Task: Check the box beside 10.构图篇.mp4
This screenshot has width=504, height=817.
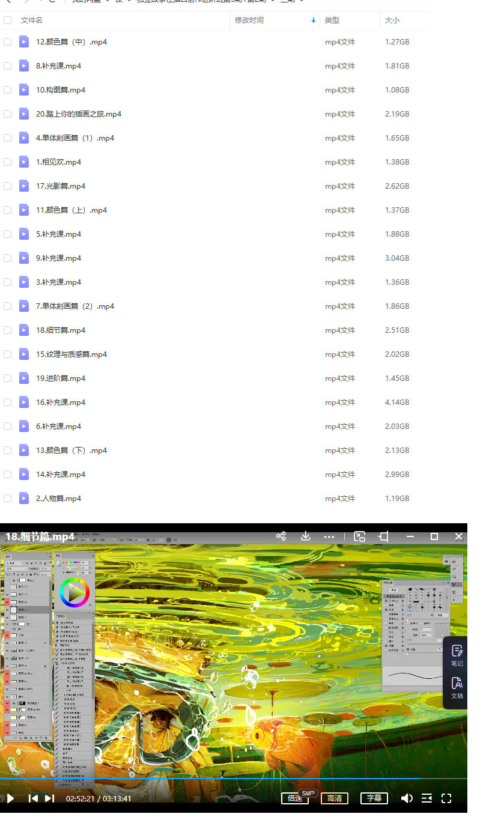Action: click(7, 90)
